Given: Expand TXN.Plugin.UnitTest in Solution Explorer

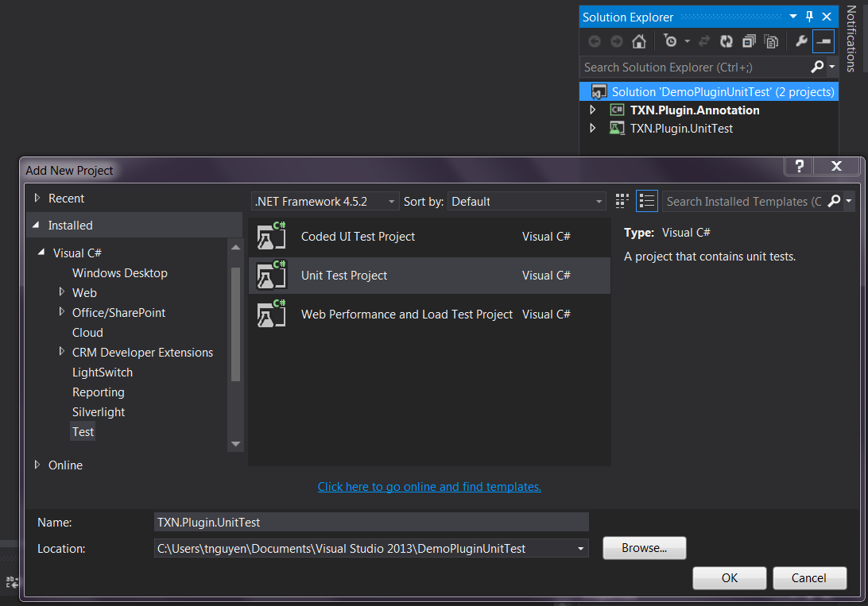Looking at the screenshot, I should coord(593,129).
